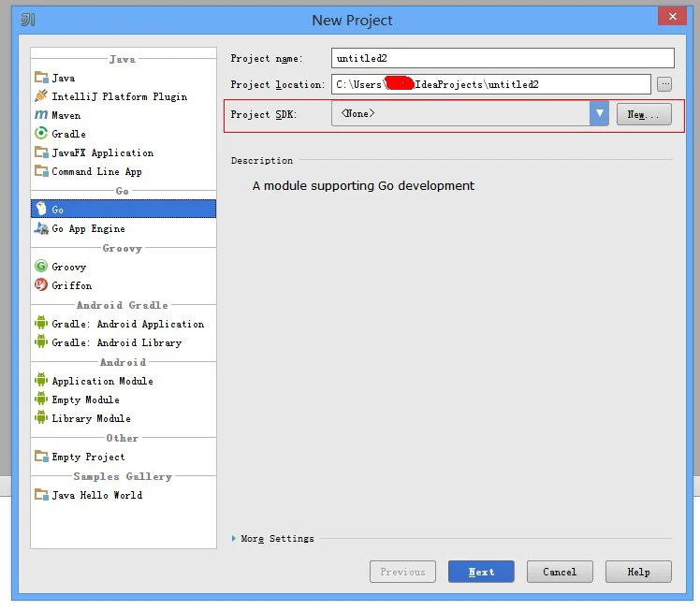Viewport: 700px width, 610px height.
Task: Click the Go App Engine icon
Action: click(x=41, y=228)
